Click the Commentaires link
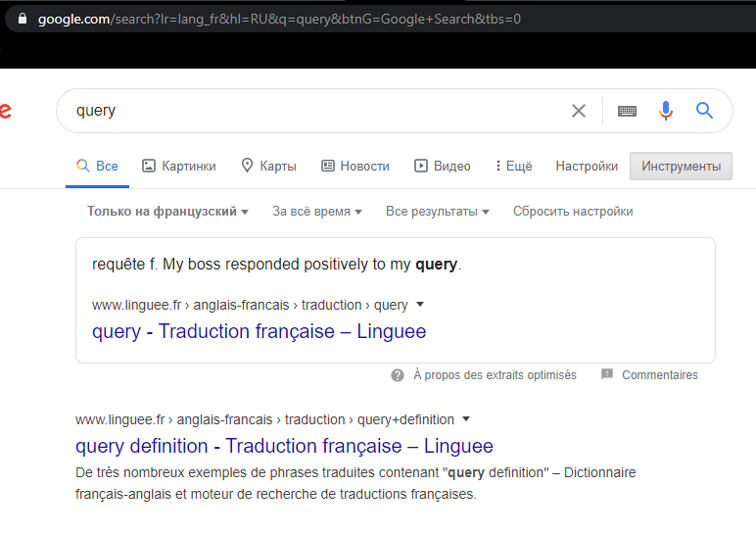Screen dimensions: 756x536 coord(660,375)
